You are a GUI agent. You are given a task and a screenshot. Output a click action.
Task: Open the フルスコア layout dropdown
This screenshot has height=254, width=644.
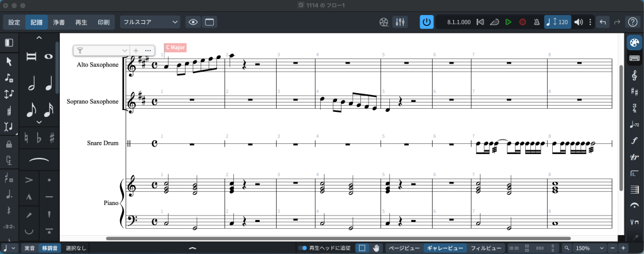[150, 22]
